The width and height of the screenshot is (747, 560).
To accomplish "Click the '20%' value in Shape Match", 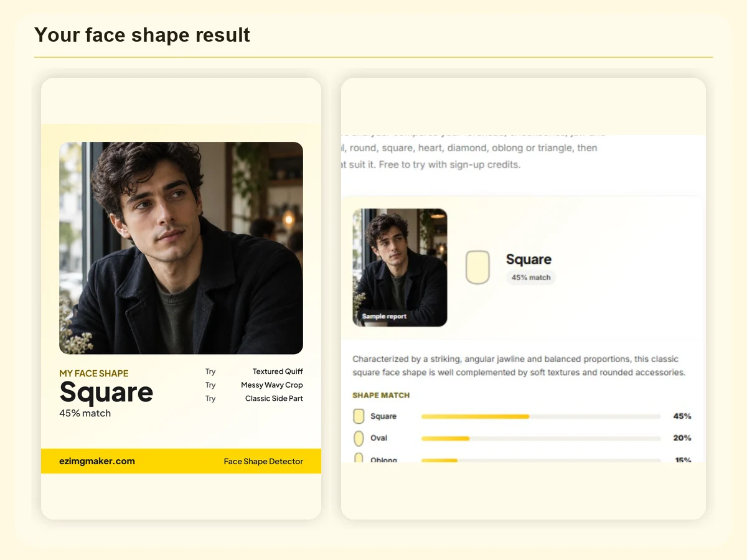I will click(x=682, y=438).
